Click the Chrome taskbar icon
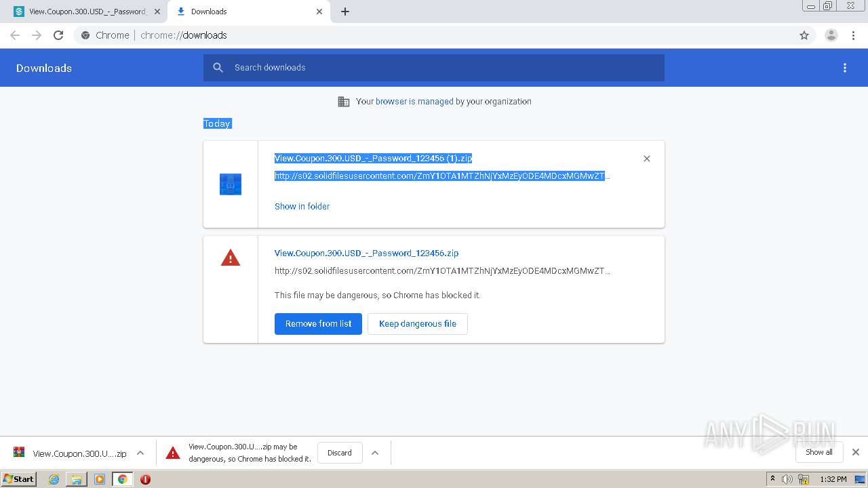 [x=122, y=479]
